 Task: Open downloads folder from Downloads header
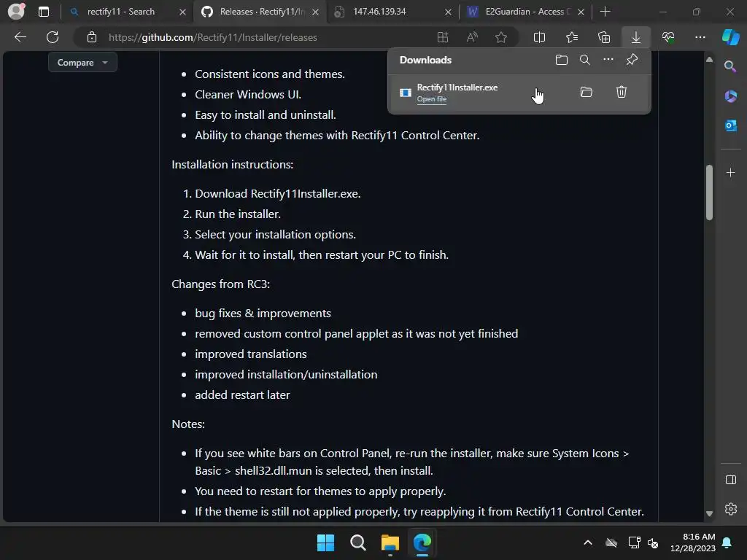[562, 60]
